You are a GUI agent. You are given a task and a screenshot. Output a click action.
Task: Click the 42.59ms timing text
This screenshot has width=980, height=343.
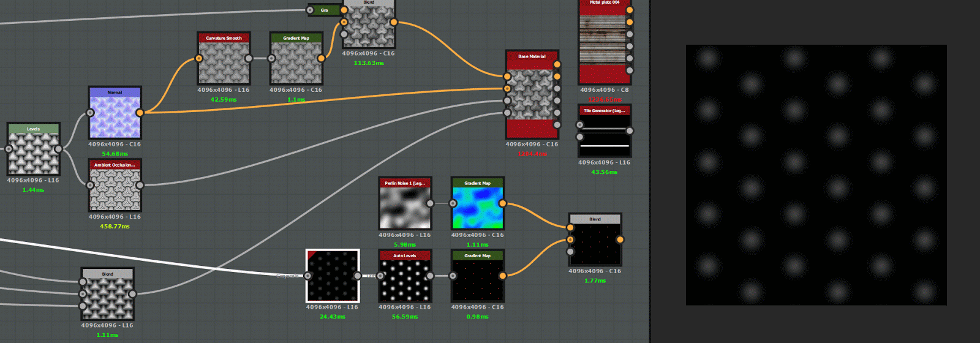(224, 99)
